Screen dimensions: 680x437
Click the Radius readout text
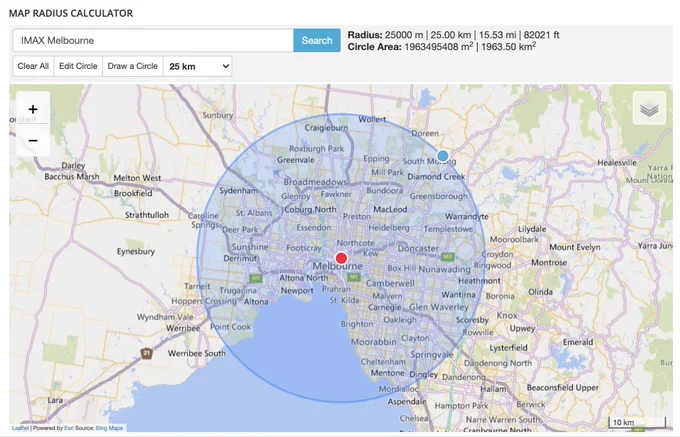pyautogui.click(x=453, y=35)
